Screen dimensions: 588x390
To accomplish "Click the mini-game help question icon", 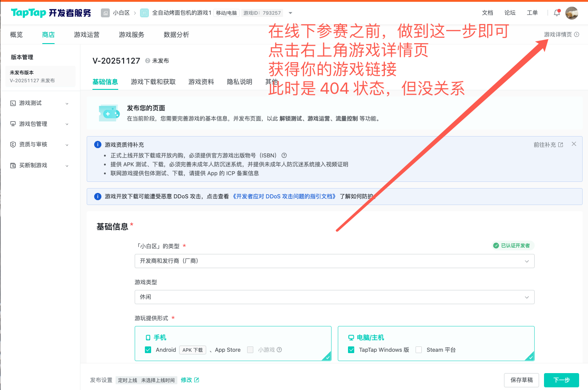I will pos(280,350).
